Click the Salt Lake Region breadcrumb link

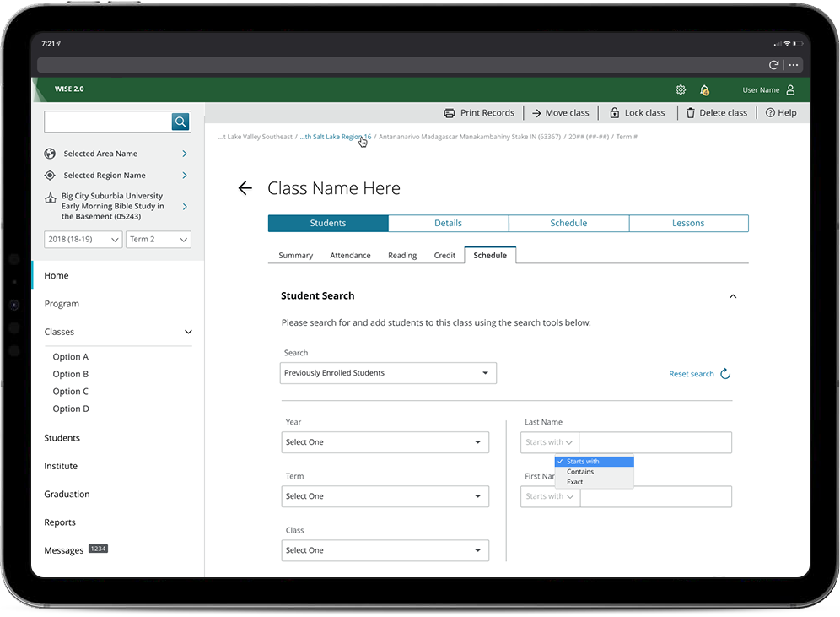[336, 137]
